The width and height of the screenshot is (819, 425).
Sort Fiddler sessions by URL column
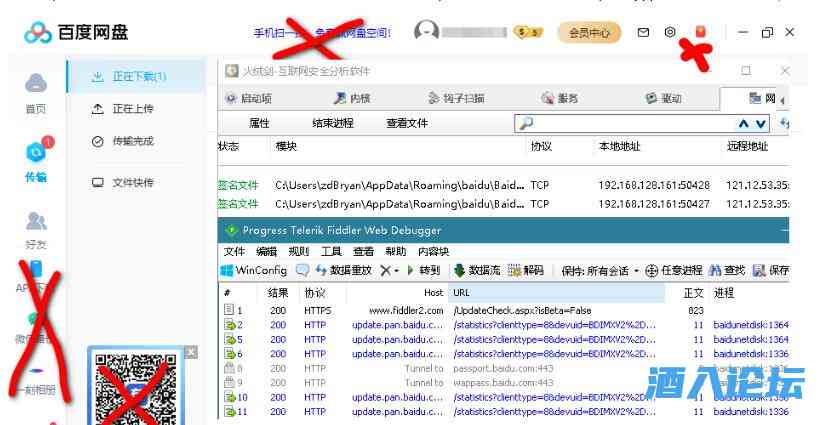pyautogui.click(x=556, y=293)
